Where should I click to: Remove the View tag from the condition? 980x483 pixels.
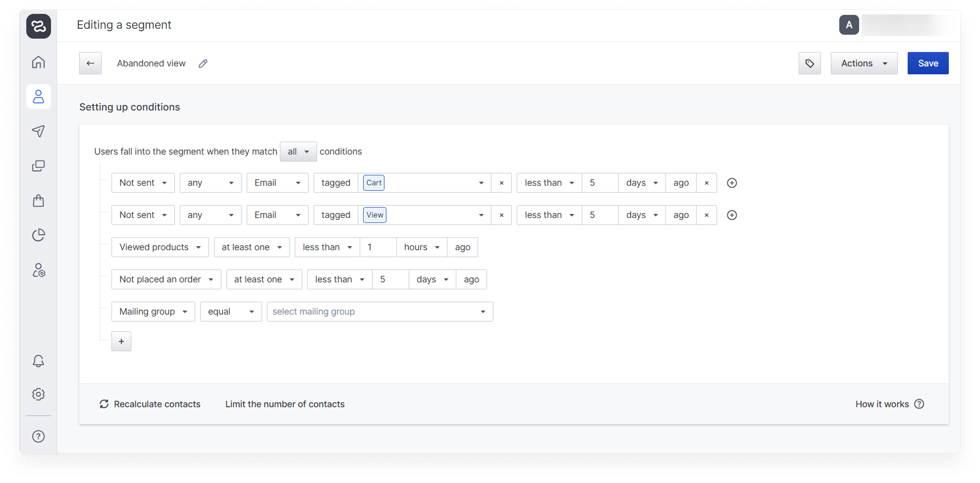501,215
